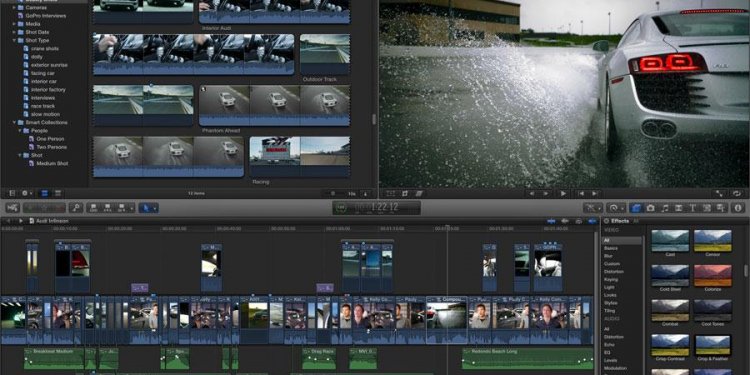The width and height of the screenshot is (750, 375).
Task: Play the clip in the viewer
Action: click(563, 193)
